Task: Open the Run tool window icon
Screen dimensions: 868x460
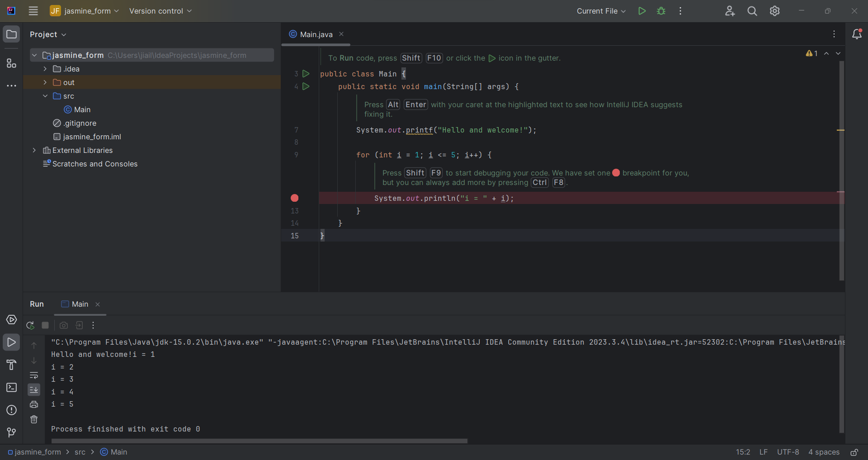Action: coord(11,342)
